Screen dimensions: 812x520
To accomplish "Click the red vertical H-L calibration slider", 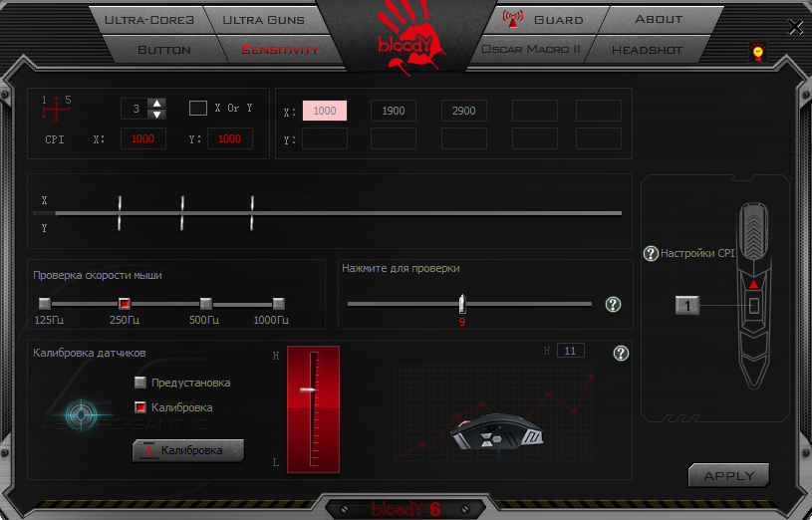I will click(x=313, y=409).
